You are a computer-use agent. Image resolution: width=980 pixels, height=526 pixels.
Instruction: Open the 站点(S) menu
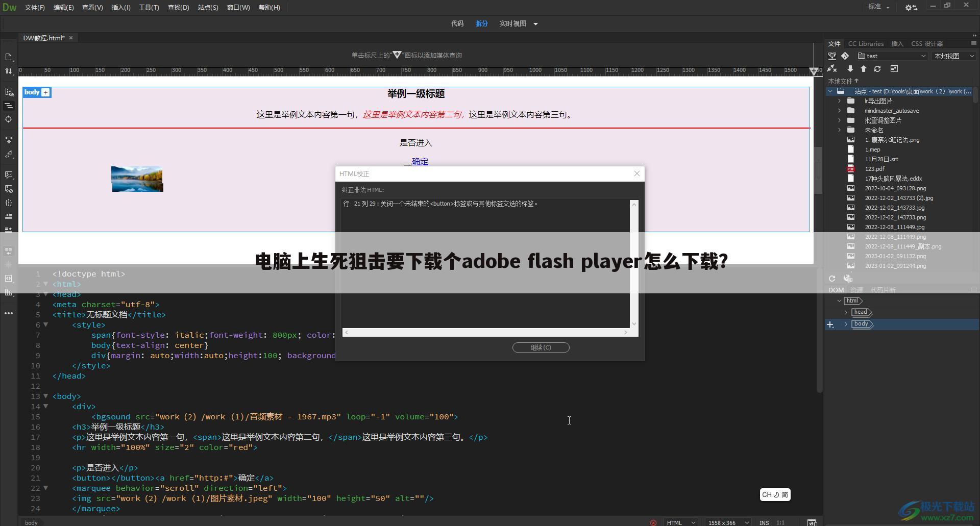click(x=208, y=8)
